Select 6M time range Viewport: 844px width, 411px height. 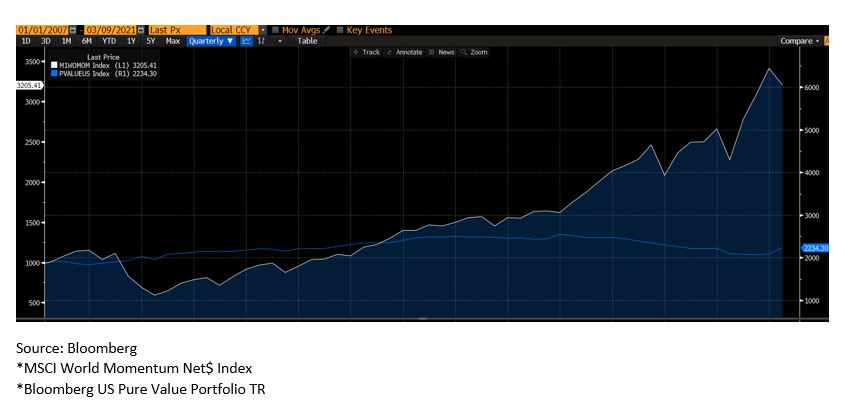coord(87,41)
